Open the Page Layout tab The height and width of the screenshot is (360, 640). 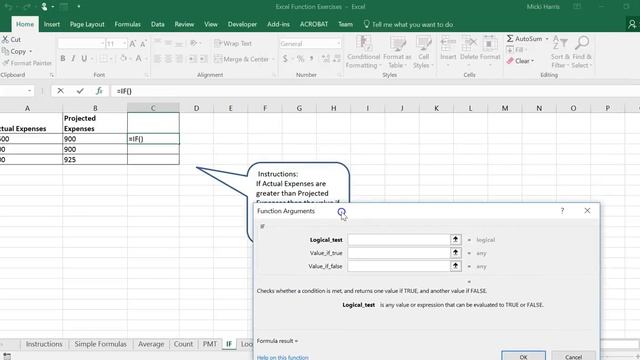(87, 24)
